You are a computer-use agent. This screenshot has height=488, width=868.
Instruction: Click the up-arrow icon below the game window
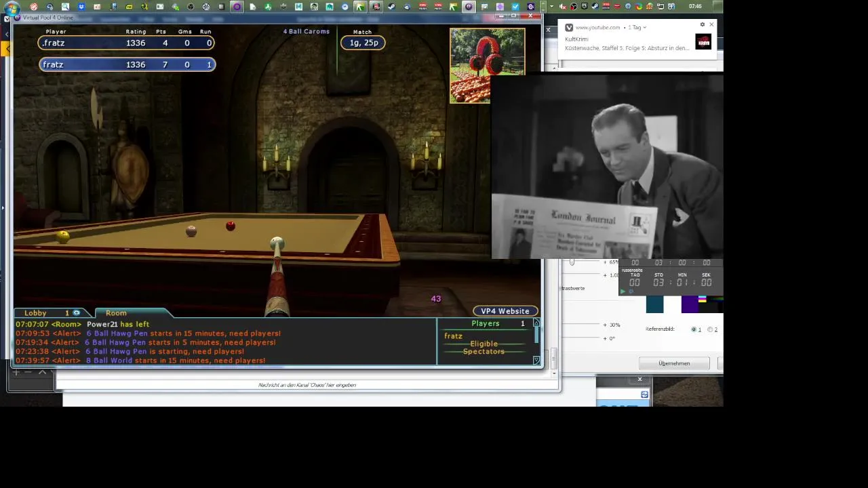pos(42,372)
